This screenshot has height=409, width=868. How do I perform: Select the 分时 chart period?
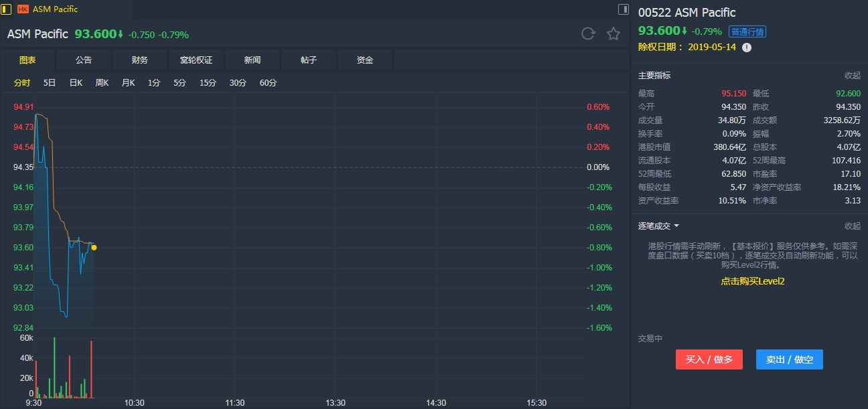22,83
